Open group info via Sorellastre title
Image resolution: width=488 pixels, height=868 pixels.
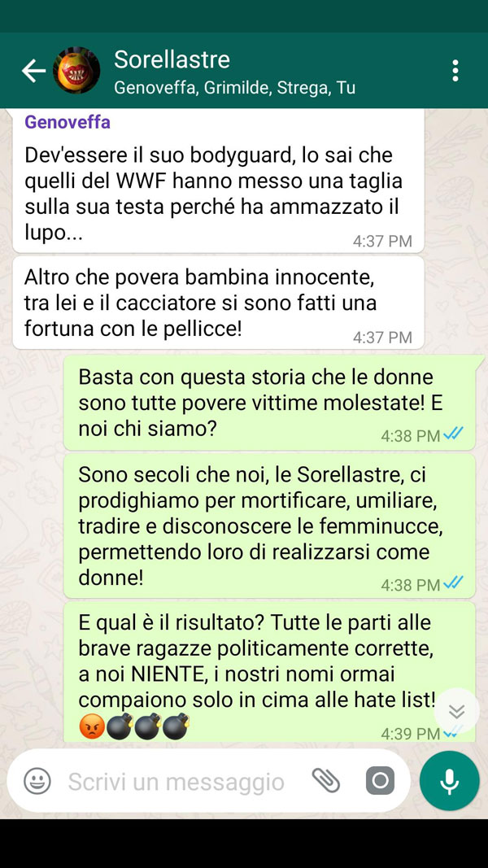[172, 59]
